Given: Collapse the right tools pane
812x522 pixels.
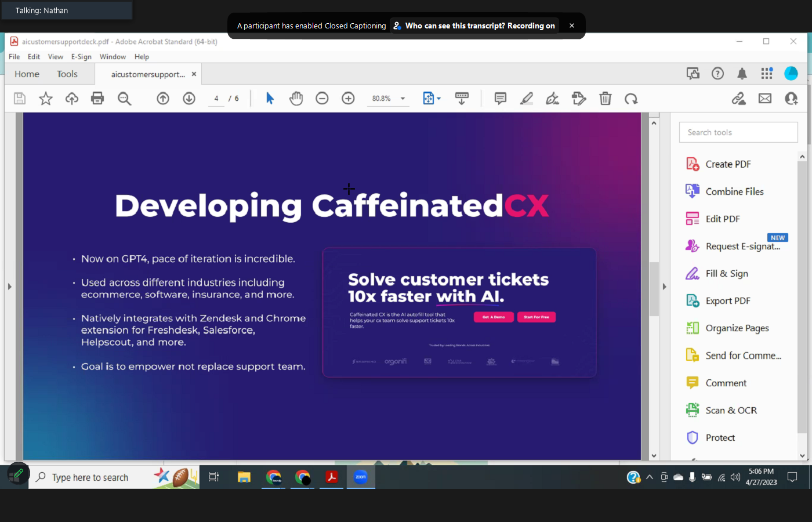Looking at the screenshot, I should (x=664, y=287).
